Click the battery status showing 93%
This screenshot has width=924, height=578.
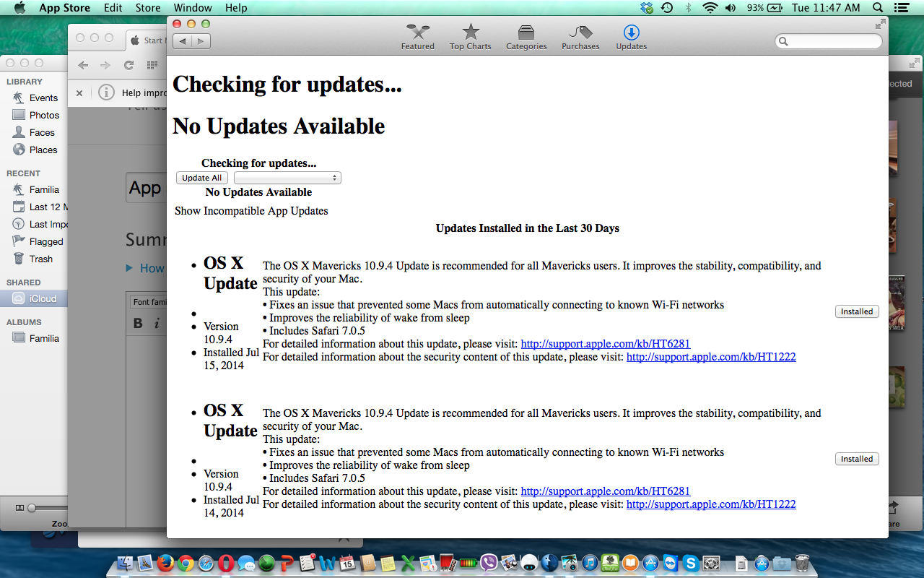pos(764,8)
